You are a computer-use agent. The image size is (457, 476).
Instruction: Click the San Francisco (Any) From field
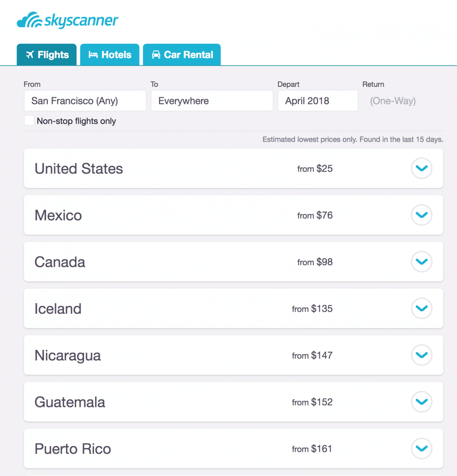click(x=85, y=101)
